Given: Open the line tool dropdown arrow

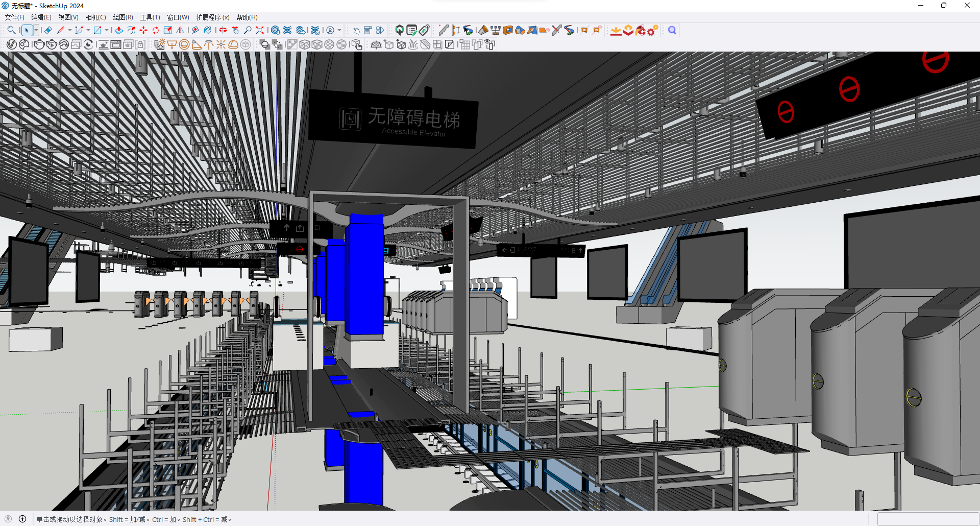Looking at the screenshot, I should pyautogui.click(x=69, y=31).
